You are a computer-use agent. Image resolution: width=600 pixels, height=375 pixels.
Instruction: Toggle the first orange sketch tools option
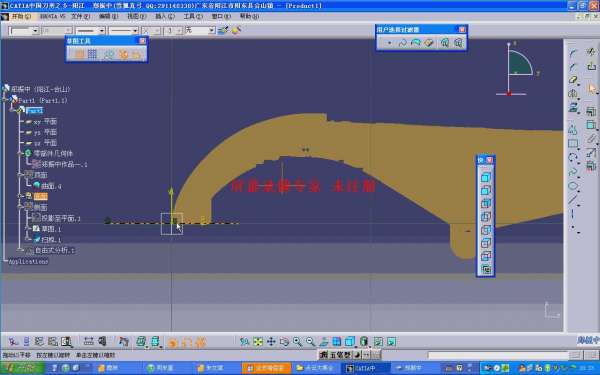point(79,54)
